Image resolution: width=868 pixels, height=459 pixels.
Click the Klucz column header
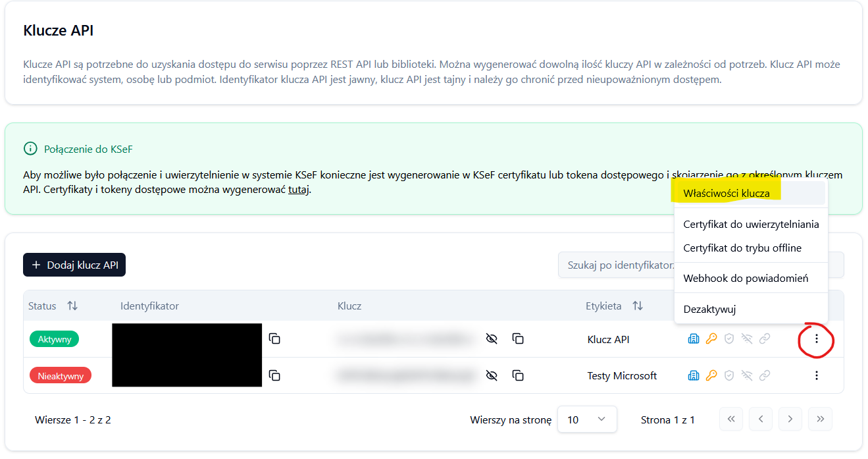coord(349,306)
